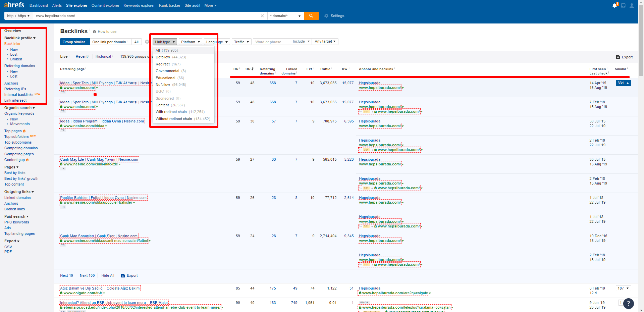Choose Educational in link type list
The height and width of the screenshot is (312, 644).
click(183, 78)
